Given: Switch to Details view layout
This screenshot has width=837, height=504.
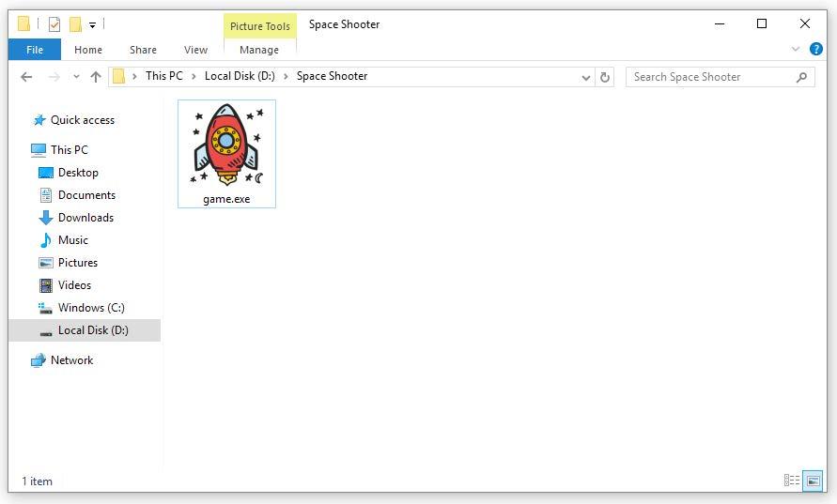Looking at the screenshot, I should 792,481.
